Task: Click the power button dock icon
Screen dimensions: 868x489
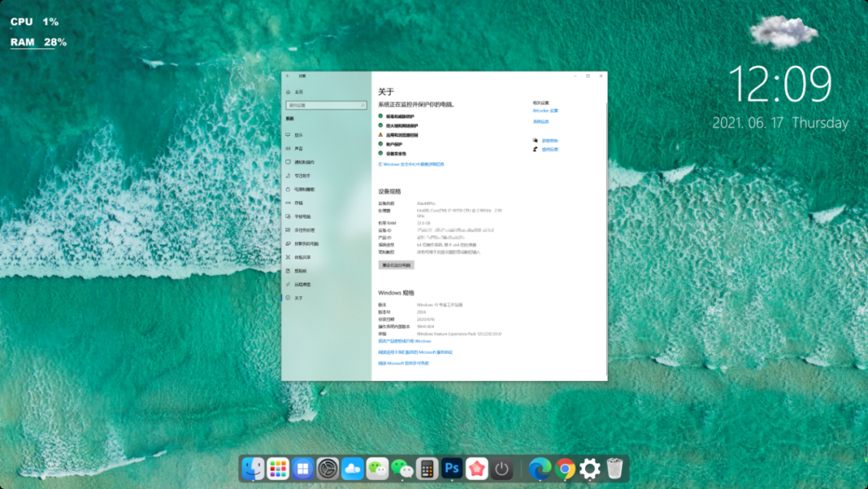Action: coord(502,469)
